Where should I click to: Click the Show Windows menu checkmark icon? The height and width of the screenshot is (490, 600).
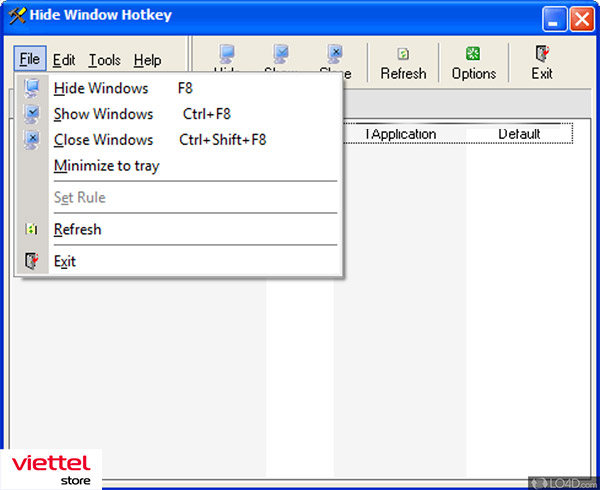click(x=32, y=114)
